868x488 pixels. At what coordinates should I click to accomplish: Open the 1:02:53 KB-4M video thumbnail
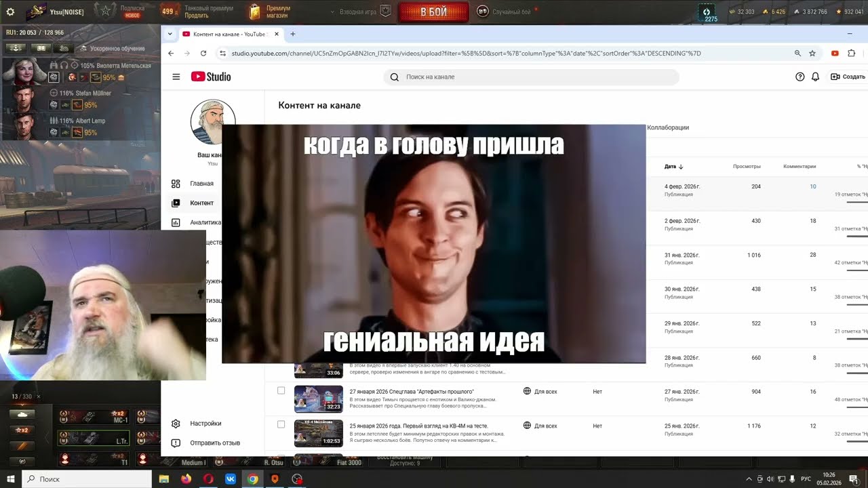tap(318, 433)
